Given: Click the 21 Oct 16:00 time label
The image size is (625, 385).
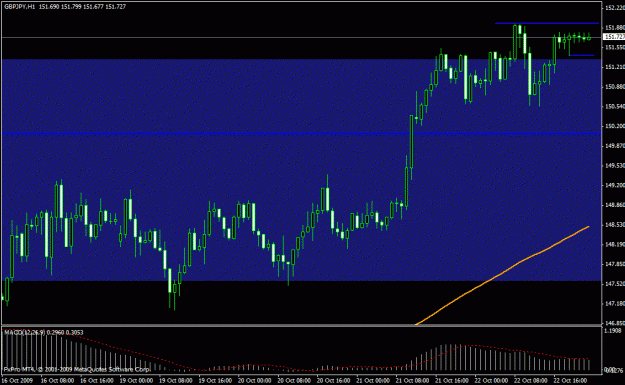Looking at the screenshot, I should coord(452,380).
